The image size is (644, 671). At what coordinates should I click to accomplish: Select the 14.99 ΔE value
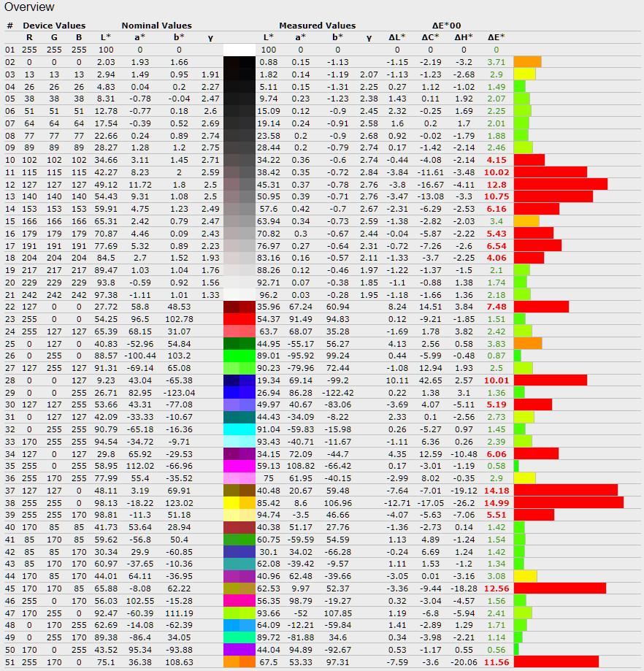497,502
